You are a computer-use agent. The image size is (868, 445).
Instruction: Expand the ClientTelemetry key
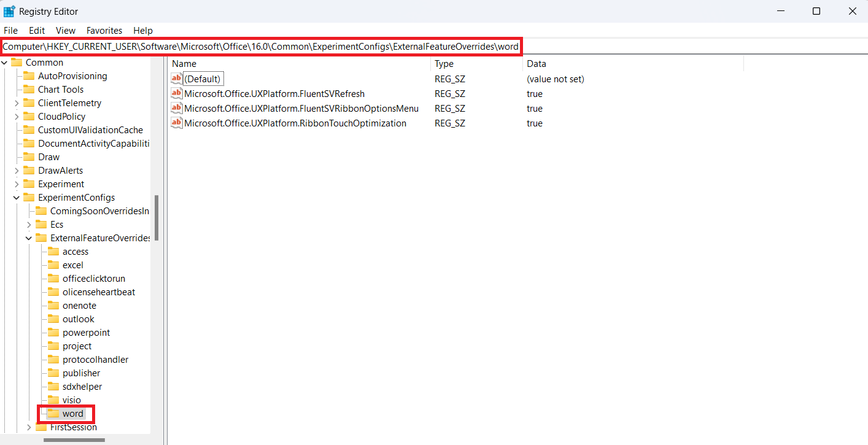click(x=17, y=103)
